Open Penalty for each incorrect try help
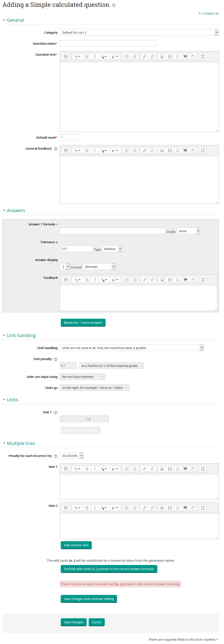This screenshot has height=644, width=224. click(56, 456)
